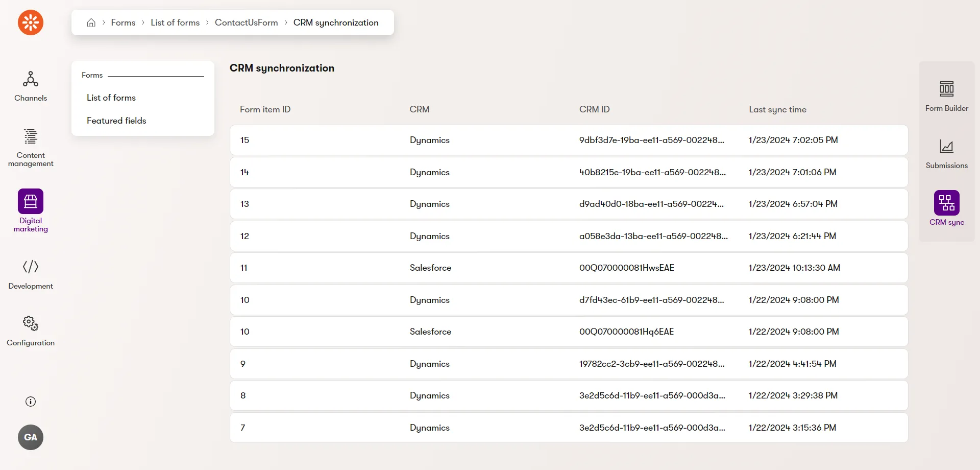980x470 pixels.
Task: Select the row with form item ID 12
Action: coord(569,236)
